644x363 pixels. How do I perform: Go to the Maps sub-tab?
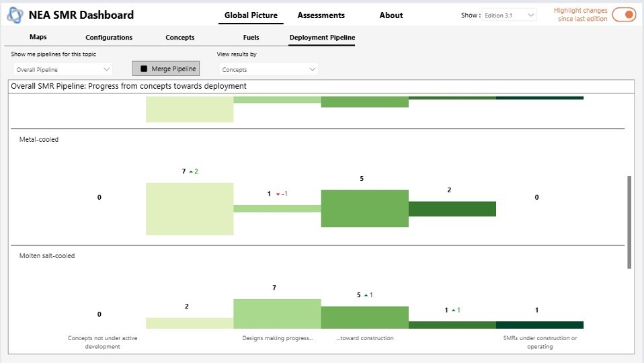point(38,37)
